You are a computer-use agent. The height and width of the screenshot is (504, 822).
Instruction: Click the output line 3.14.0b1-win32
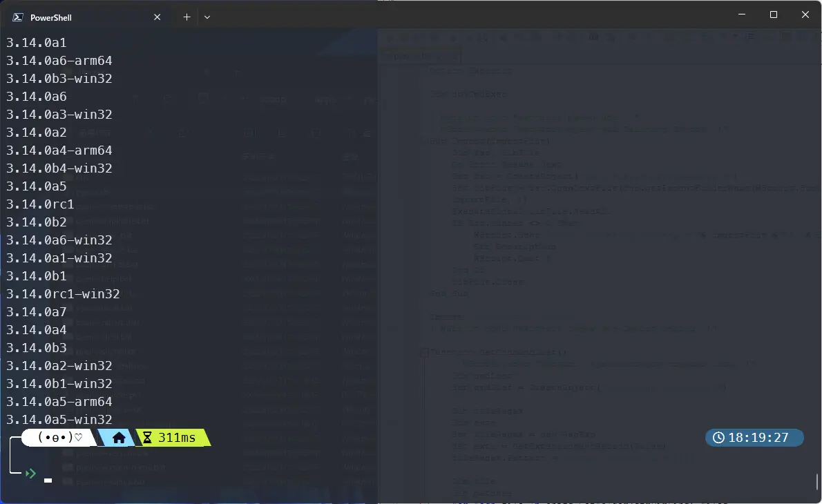pyautogui.click(x=59, y=383)
